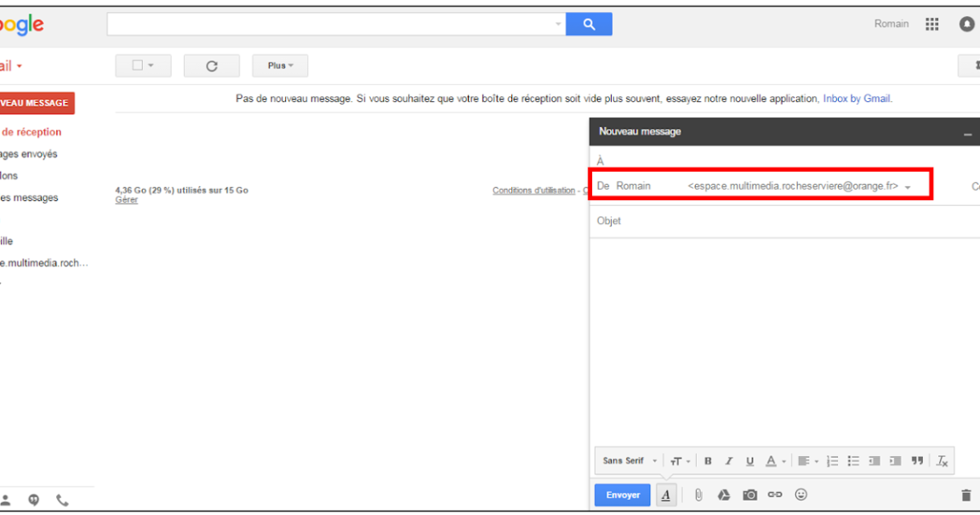Open the Messages envoyés folder
Viewport: 980px width, 515px height.
click(29, 154)
